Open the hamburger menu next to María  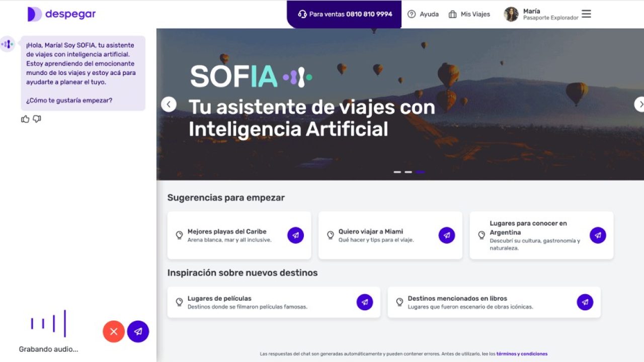coord(586,14)
